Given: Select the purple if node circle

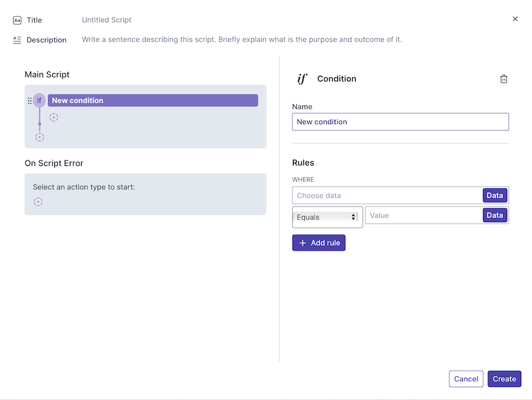Looking at the screenshot, I should pos(39,100).
